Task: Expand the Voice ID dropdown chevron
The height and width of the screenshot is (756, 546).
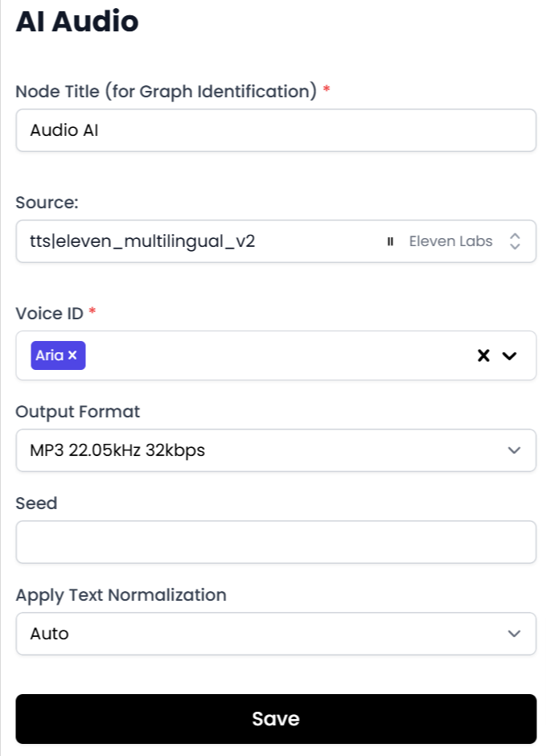Action: click(509, 355)
